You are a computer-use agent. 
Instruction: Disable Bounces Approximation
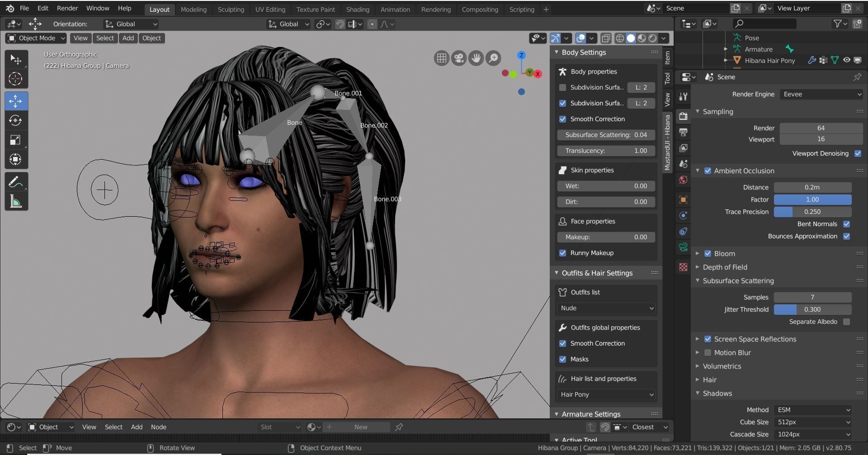click(846, 236)
